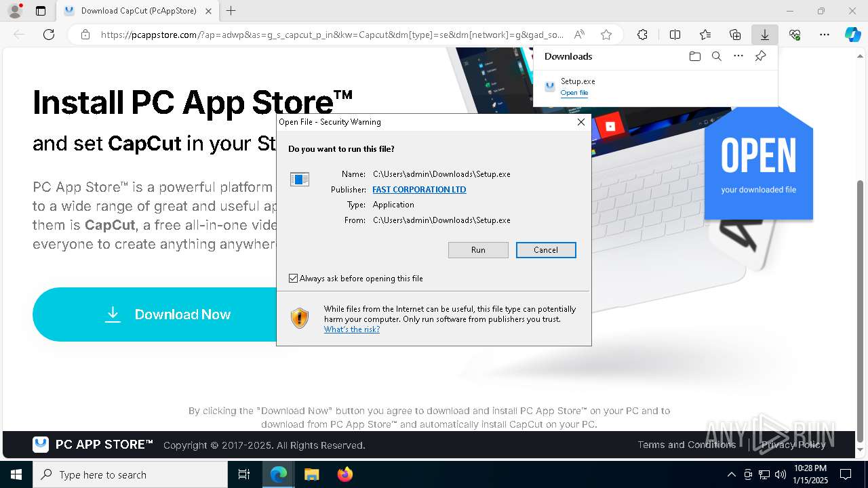Show hidden tray icons chevron
The height and width of the screenshot is (488, 868).
pos(731,474)
